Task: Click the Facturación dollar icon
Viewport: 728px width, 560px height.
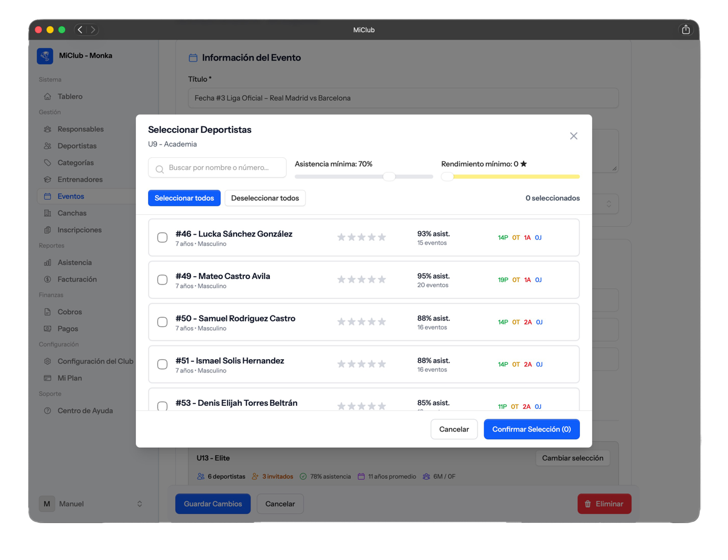Action: pos(47,280)
